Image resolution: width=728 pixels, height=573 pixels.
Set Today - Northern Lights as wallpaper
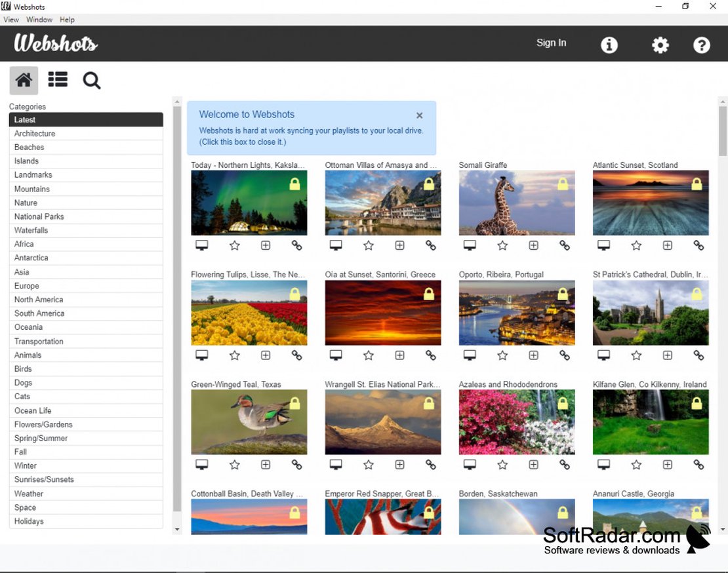[201, 245]
